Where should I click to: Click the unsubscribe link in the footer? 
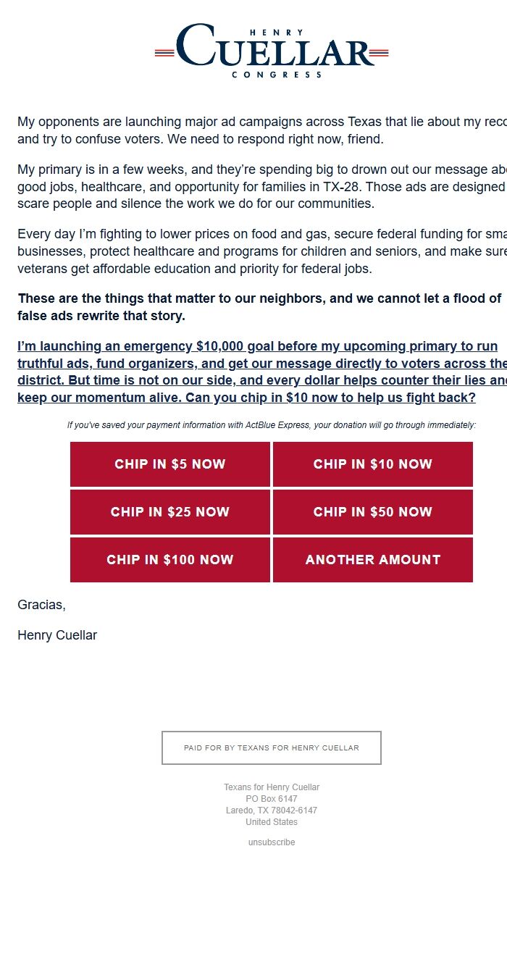click(x=271, y=842)
